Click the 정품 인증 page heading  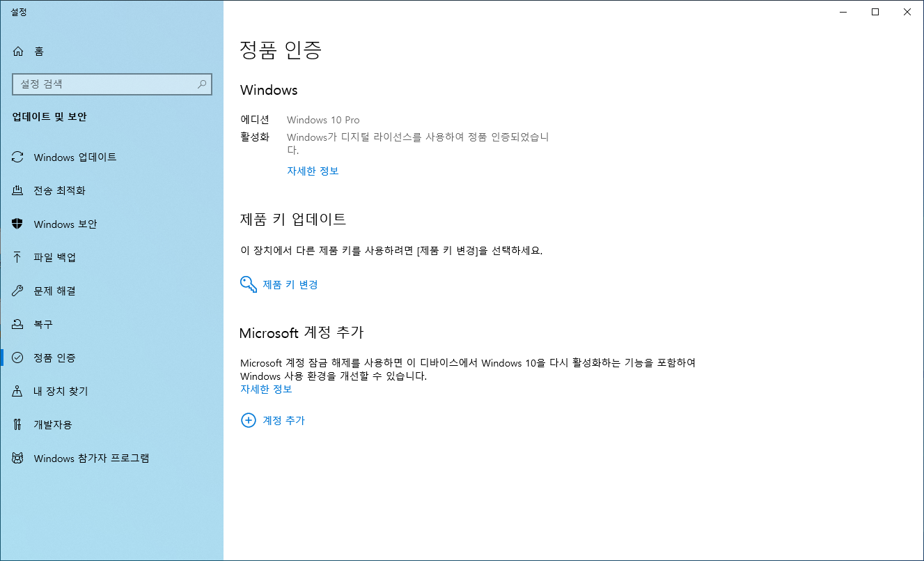(x=281, y=49)
